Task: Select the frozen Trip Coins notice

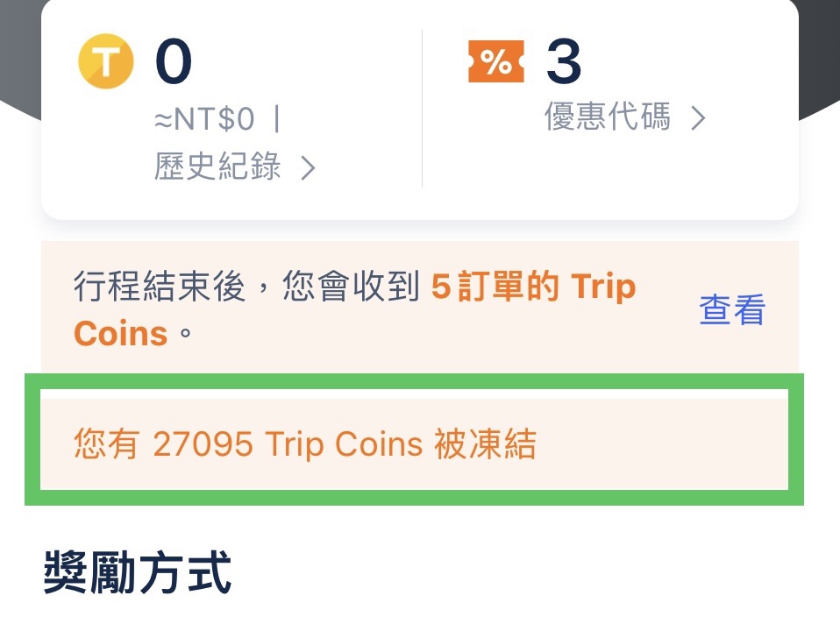Action: (x=414, y=445)
